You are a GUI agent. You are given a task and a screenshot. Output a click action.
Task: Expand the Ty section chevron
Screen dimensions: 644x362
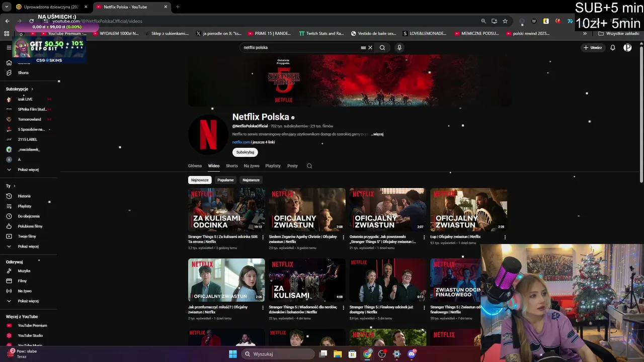click(x=14, y=186)
